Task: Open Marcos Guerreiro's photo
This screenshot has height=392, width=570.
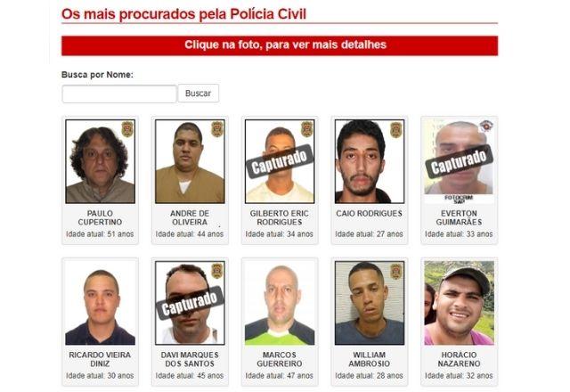Action: 280,303
